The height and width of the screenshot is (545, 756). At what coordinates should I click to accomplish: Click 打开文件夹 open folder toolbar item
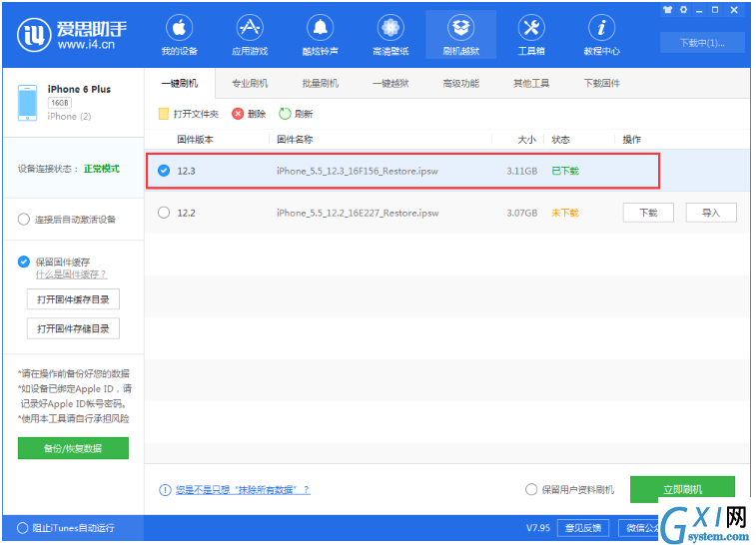click(x=189, y=114)
